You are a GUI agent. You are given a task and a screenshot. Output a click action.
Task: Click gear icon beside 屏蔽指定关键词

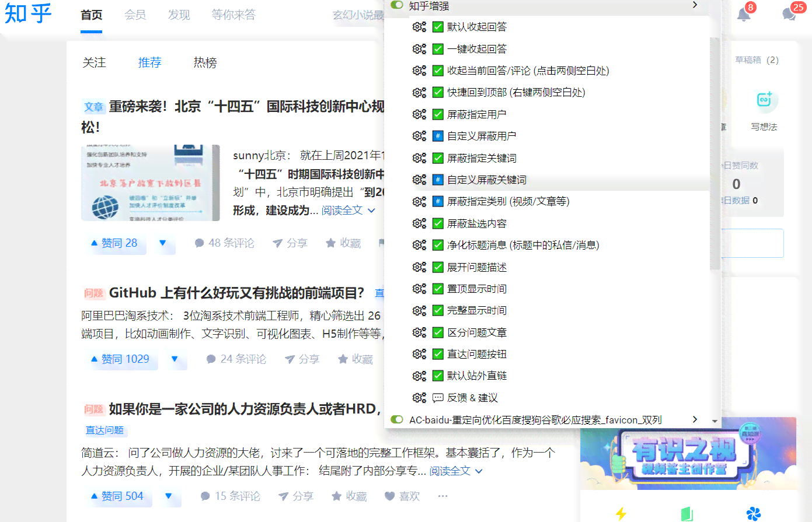tap(419, 158)
